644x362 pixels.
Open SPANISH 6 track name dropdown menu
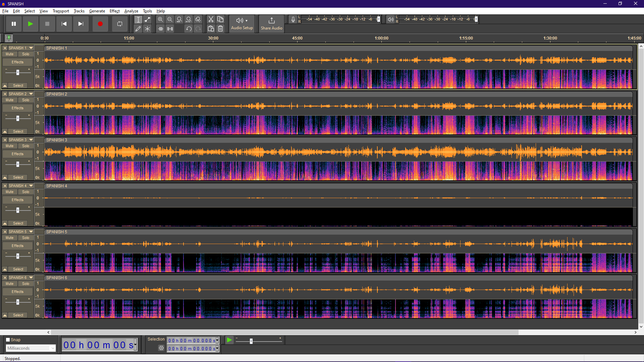[21, 278]
